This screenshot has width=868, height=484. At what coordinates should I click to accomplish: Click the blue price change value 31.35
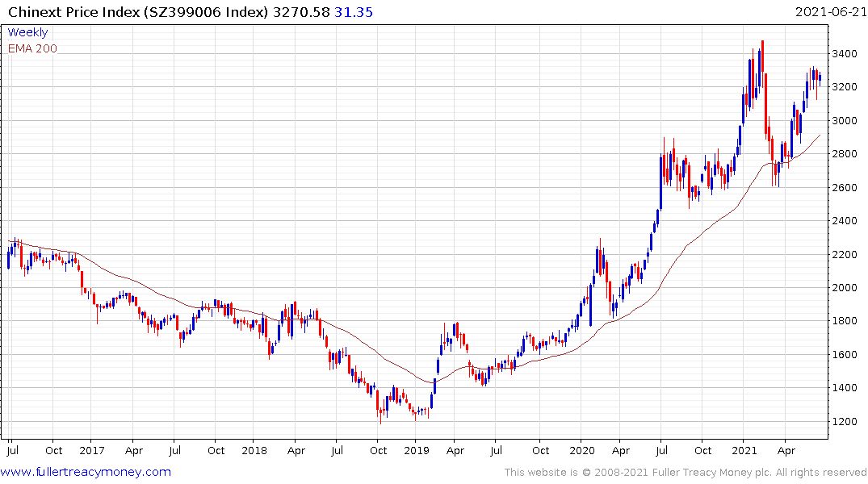click(x=354, y=12)
